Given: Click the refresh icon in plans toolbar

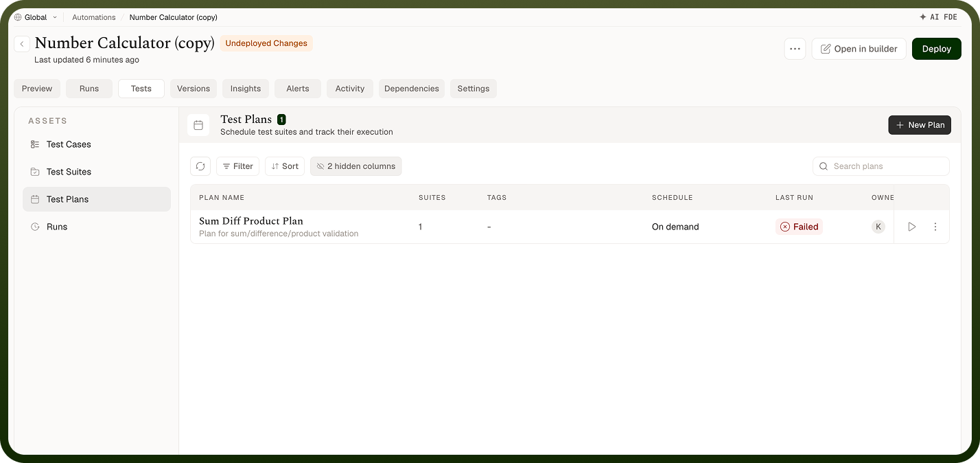Looking at the screenshot, I should point(200,166).
